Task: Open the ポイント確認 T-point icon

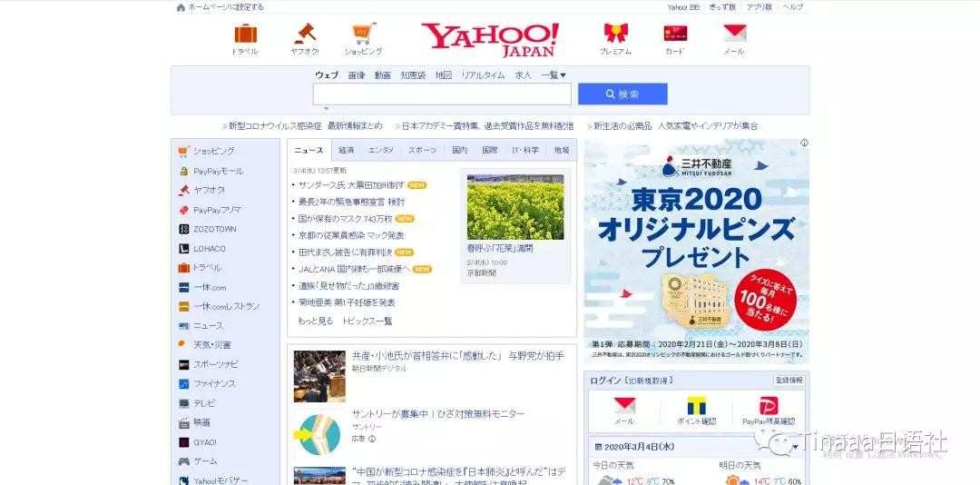Action: click(x=697, y=406)
